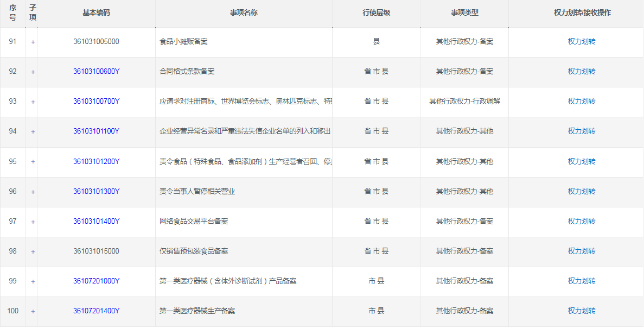Image resolution: width=644 pixels, height=328 pixels.
Task: Open code link 36103100600Y
Action: 96,72
